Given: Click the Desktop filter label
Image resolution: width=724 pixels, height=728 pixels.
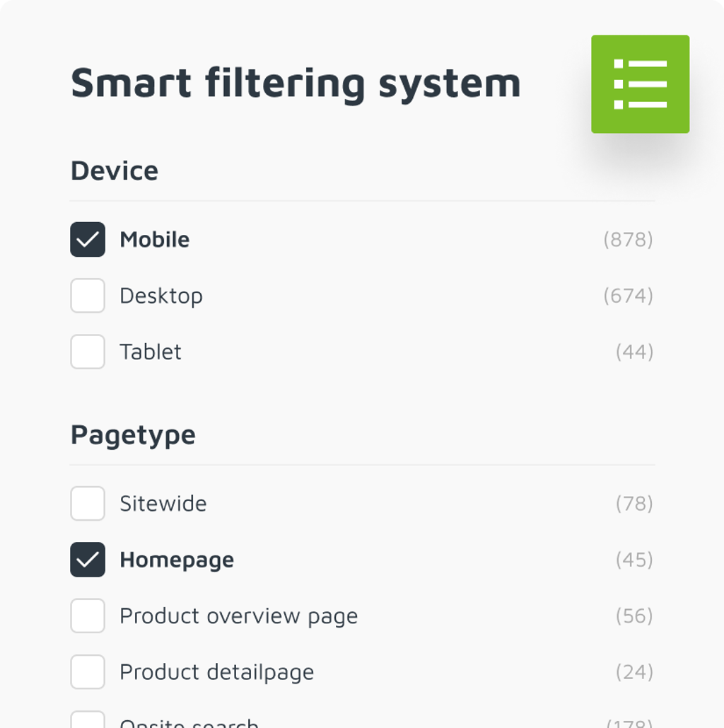Looking at the screenshot, I should (x=161, y=296).
